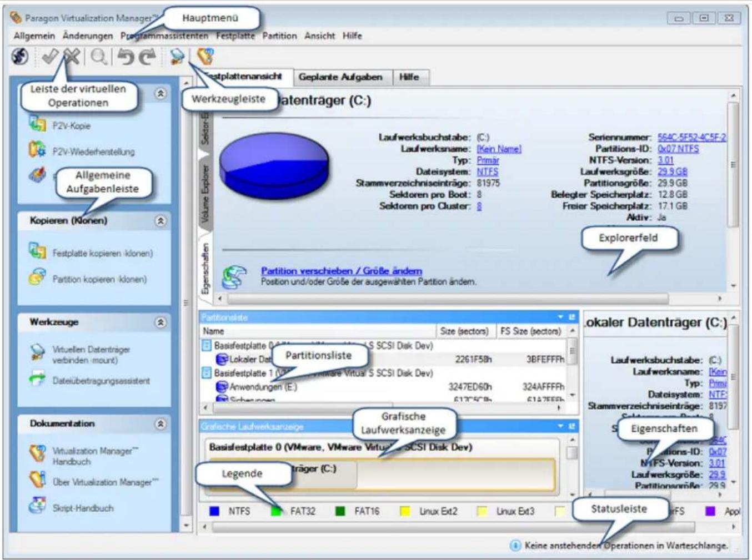Click the Undo arrow toolbar icon
Screen dimensions: 752x560
(126, 57)
